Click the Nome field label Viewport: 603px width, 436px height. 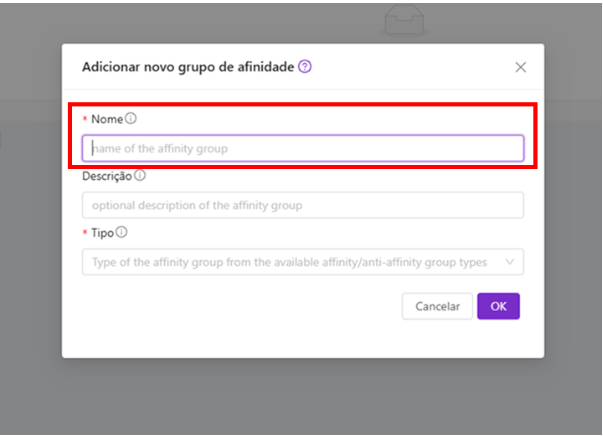pos(107,119)
